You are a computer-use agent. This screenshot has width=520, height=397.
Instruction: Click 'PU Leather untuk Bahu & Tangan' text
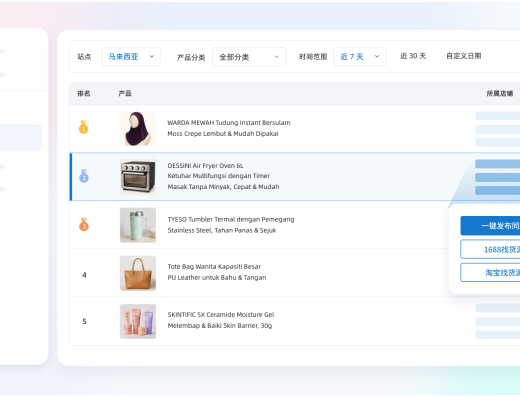217,278
